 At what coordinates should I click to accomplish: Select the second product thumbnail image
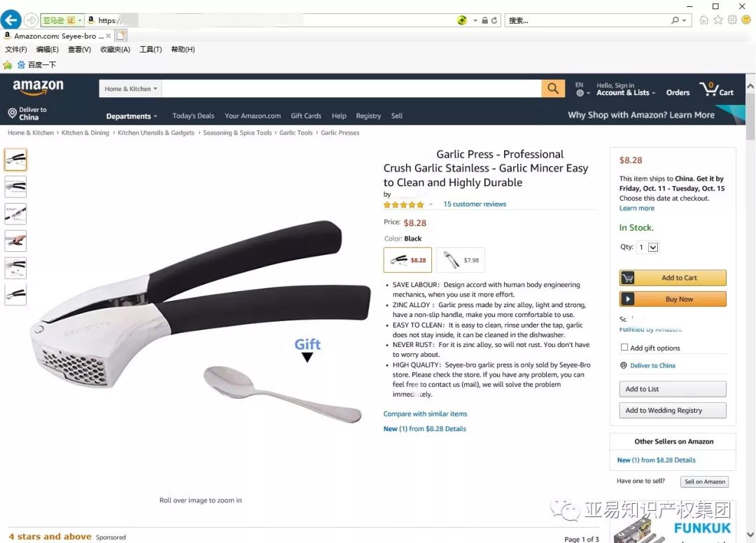tap(15, 186)
